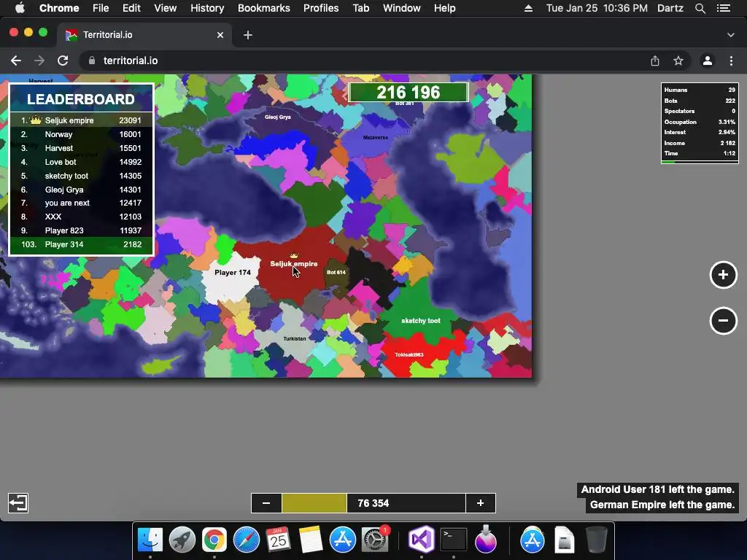
Task: Click the Dartz user name
Action: [x=670, y=8]
